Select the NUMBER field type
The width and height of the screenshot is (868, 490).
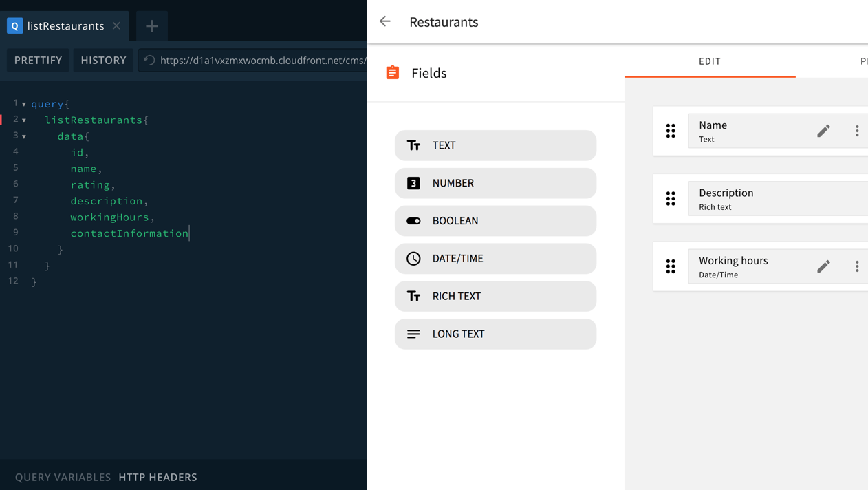[495, 183]
